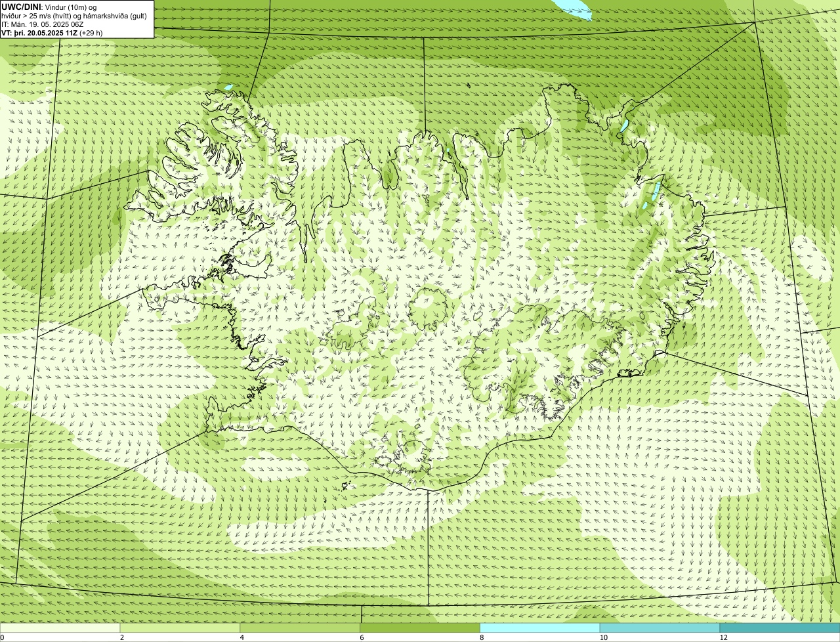The image size is (840, 642).
Task: Click the 0–2 m/s palest legend color segment
Action: [60, 628]
